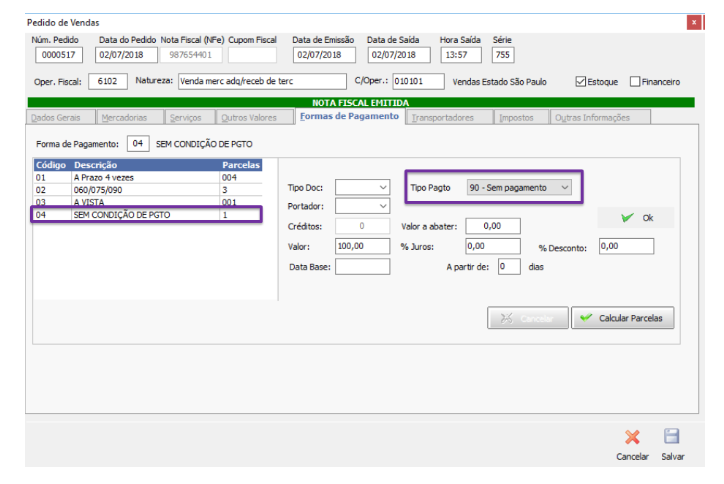Image resolution: width=724 pixels, height=484 pixels.
Task: Open the Serviços tab
Action: click(x=190, y=118)
